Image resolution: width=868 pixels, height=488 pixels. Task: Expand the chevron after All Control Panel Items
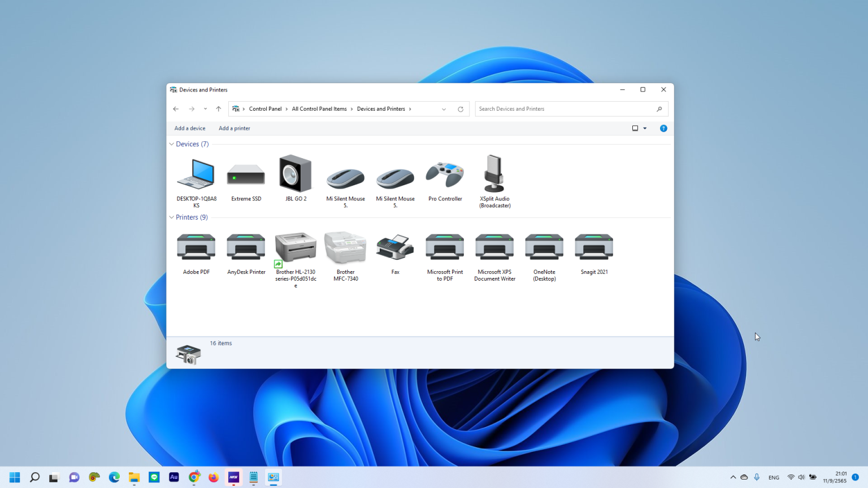coord(352,109)
